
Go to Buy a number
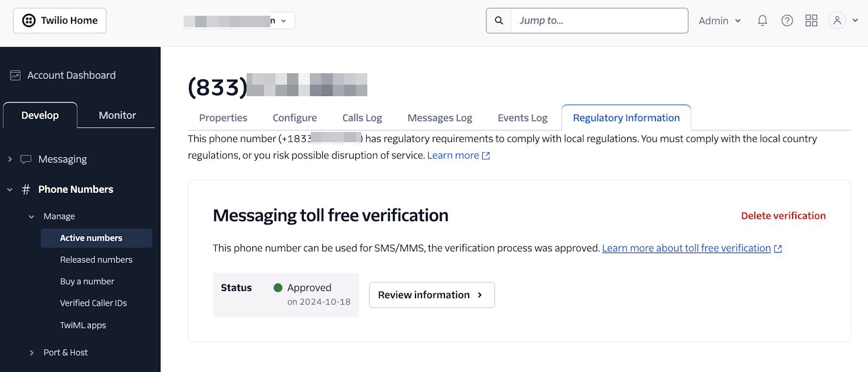point(87,281)
